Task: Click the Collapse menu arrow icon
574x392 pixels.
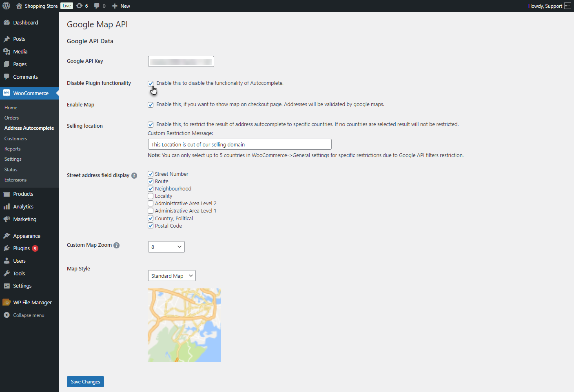Action: tap(7, 315)
